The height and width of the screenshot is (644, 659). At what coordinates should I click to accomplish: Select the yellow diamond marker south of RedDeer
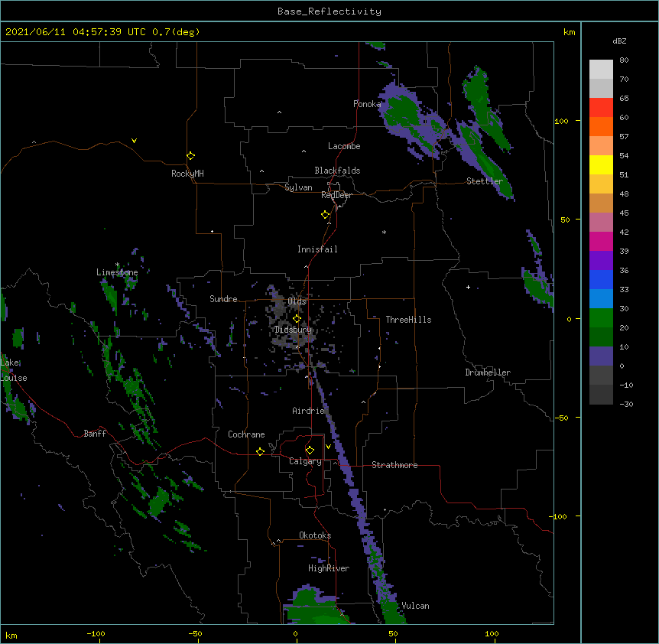coord(325,214)
